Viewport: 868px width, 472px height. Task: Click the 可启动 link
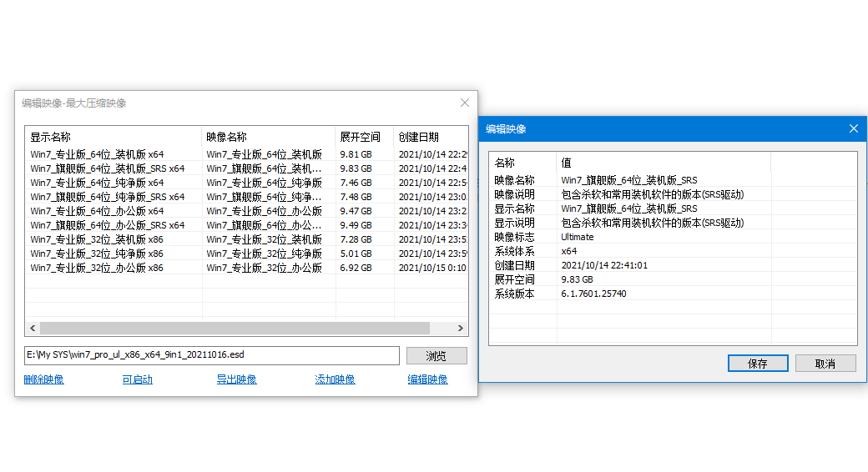coord(137,379)
